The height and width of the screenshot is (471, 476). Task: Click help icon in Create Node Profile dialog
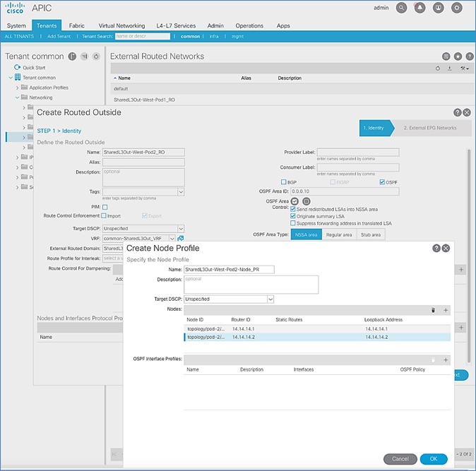click(x=436, y=249)
